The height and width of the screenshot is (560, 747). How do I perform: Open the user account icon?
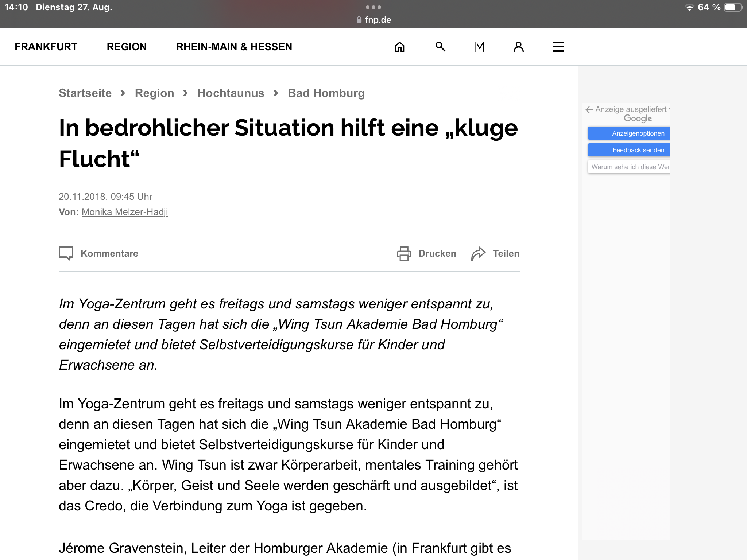click(518, 47)
